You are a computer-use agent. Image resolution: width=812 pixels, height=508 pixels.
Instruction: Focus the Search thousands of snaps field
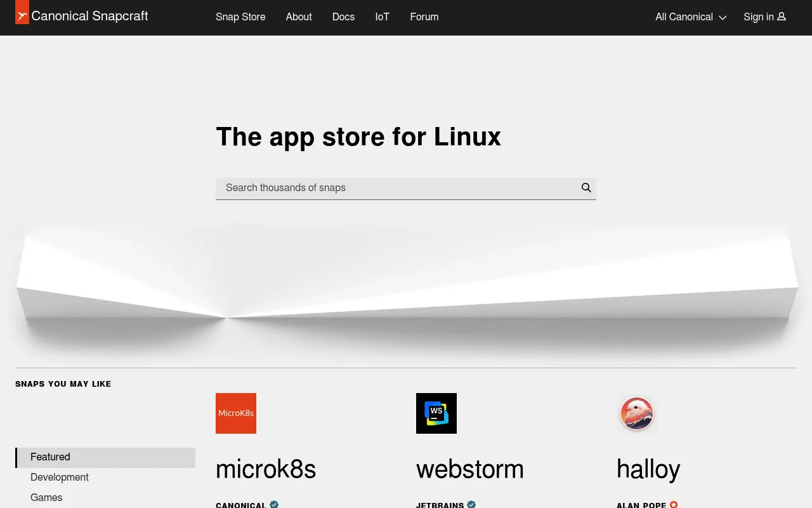click(406, 188)
